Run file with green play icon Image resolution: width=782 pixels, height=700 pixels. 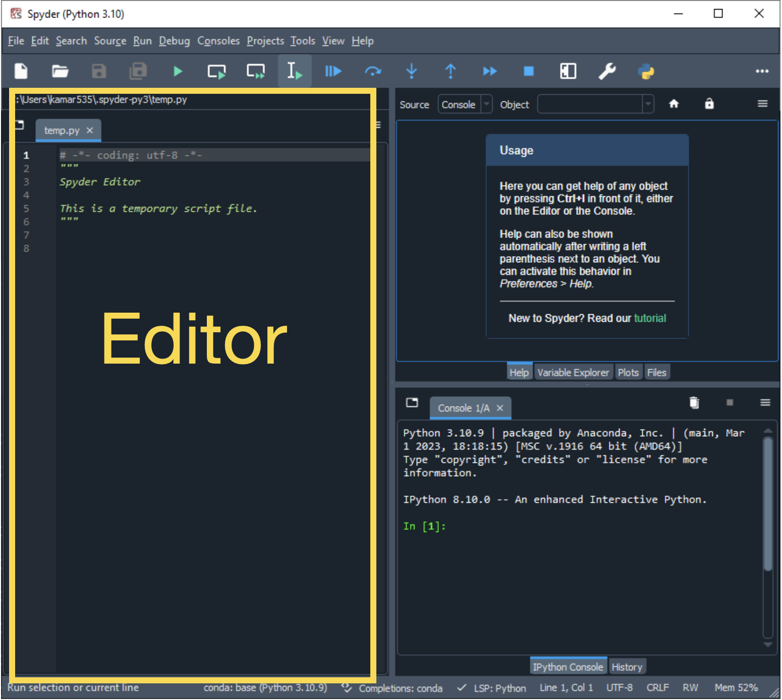(178, 71)
